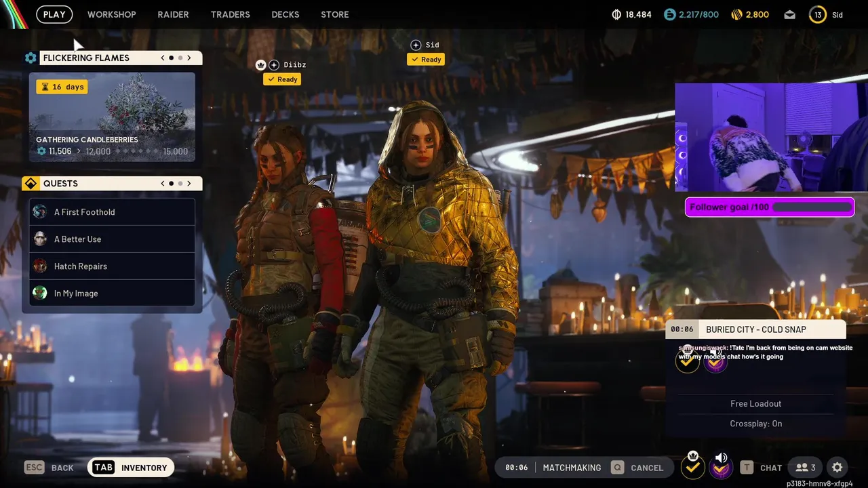Open the A Better Use quest
The width and height of the screenshot is (868, 488).
point(112,239)
